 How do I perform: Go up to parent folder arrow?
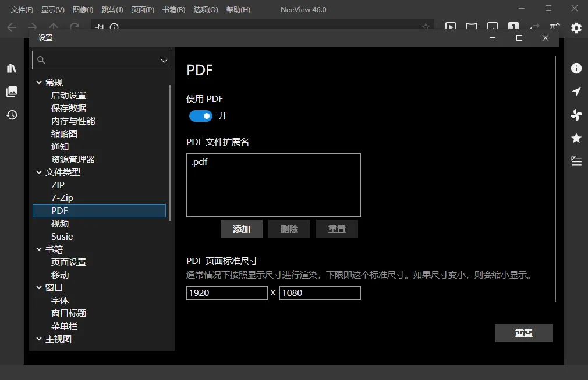pyautogui.click(x=54, y=26)
